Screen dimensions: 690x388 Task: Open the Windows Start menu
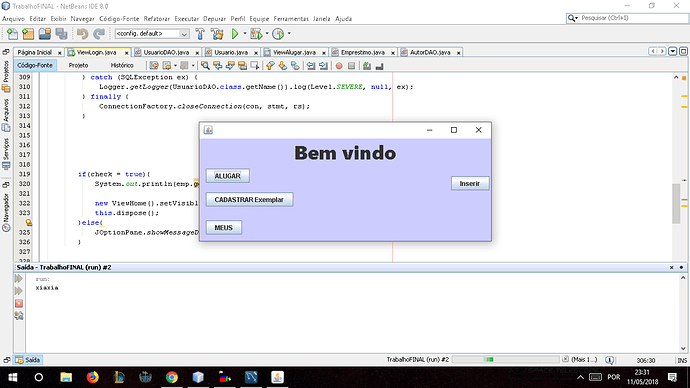(x=13, y=377)
